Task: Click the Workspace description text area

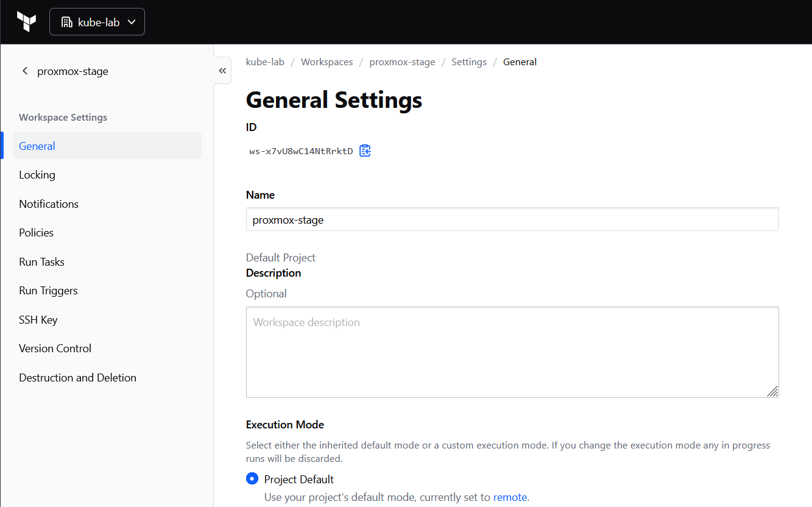Action: pos(512,352)
